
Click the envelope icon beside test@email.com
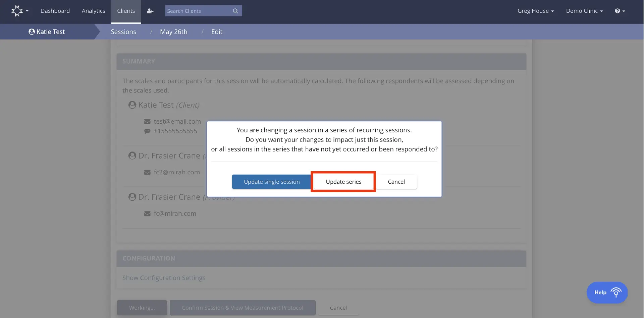[147, 121]
